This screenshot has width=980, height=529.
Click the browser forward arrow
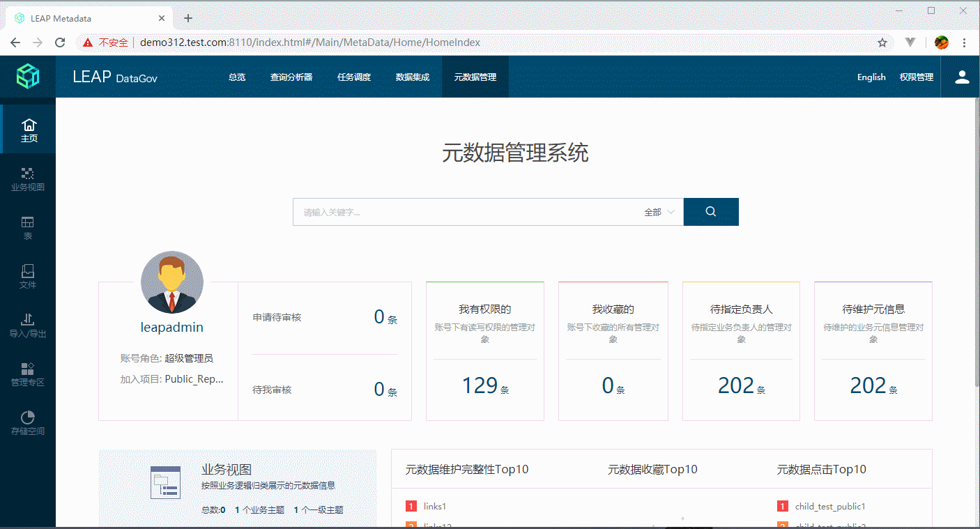pos(38,43)
